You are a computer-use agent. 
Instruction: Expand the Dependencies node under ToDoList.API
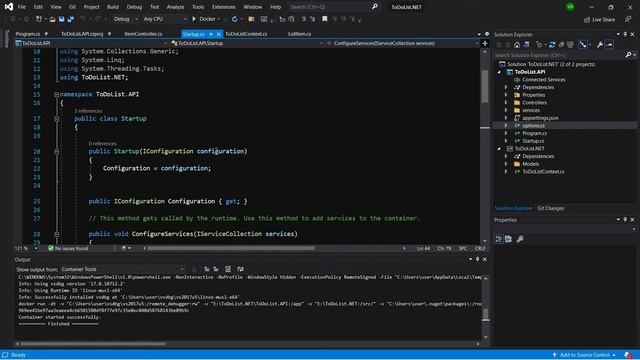(506, 87)
